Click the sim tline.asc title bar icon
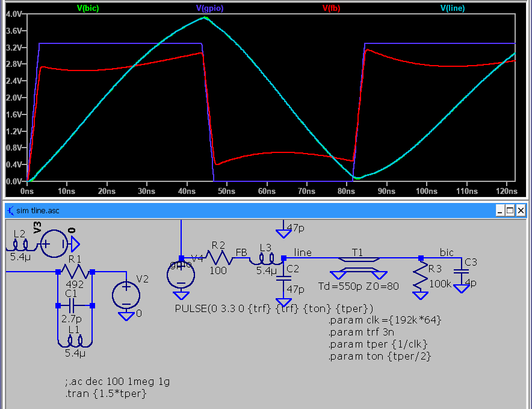The width and height of the screenshot is (532, 409). (11, 210)
